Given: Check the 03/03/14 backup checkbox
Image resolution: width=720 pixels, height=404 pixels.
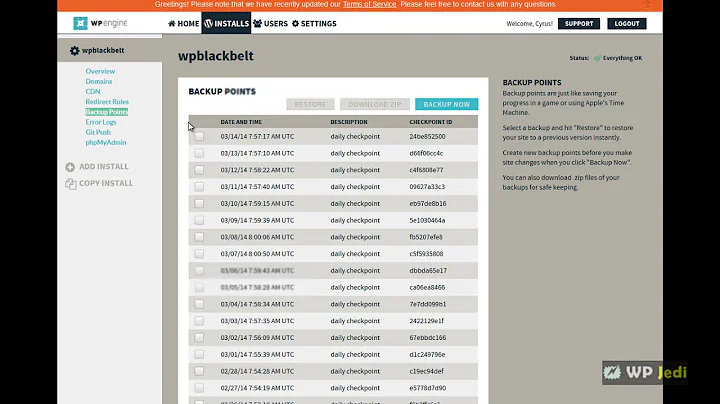Looking at the screenshot, I should tap(199, 321).
